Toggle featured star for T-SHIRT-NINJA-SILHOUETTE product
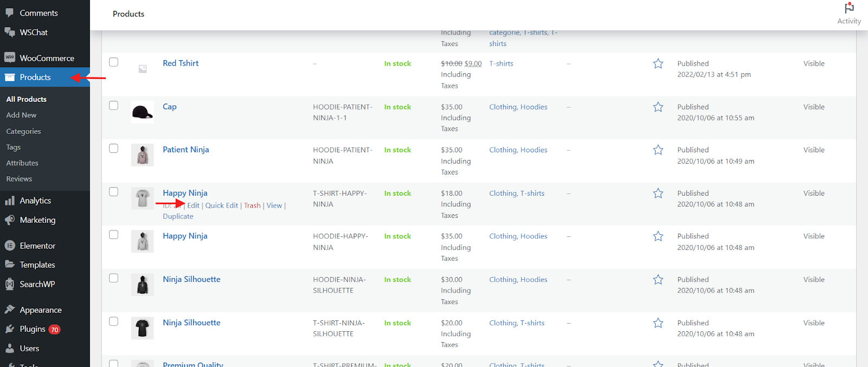The width and height of the screenshot is (868, 367). 658,323
